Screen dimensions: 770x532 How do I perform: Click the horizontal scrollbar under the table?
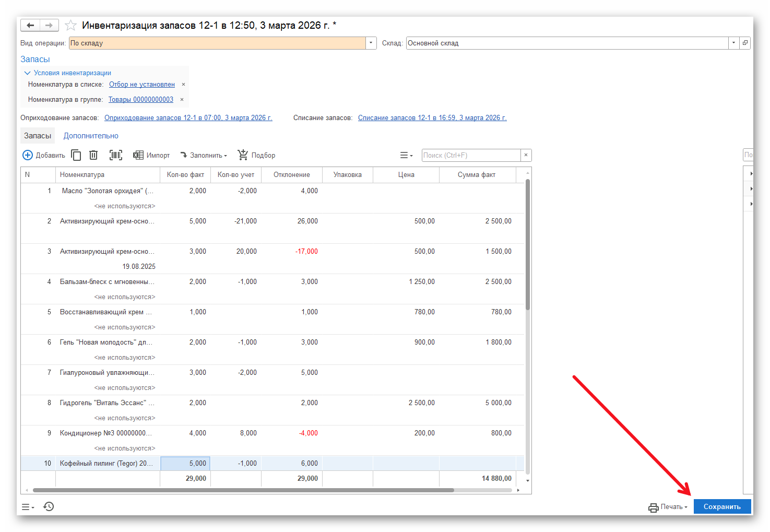point(243,490)
